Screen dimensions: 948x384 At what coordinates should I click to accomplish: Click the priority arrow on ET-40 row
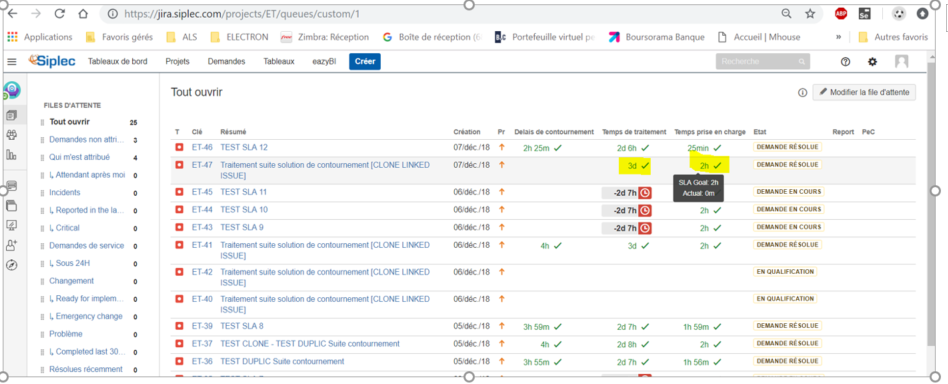501,299
